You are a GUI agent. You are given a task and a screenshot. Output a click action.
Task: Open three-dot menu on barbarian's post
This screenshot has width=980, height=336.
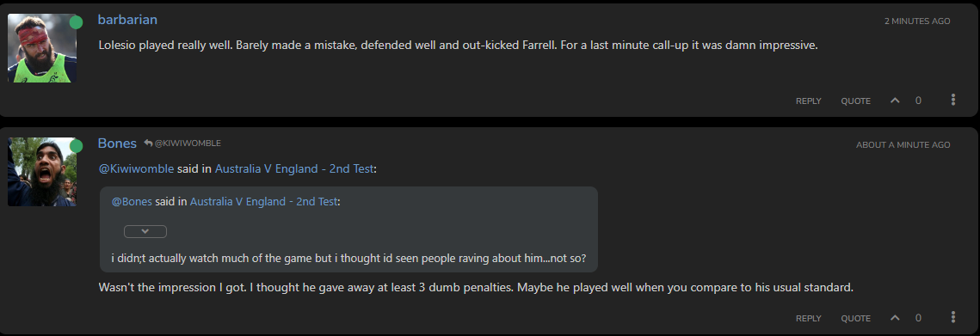953,100
